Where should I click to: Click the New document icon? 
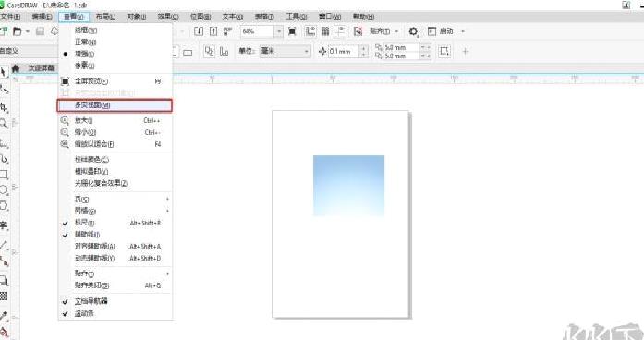(4, 31)
